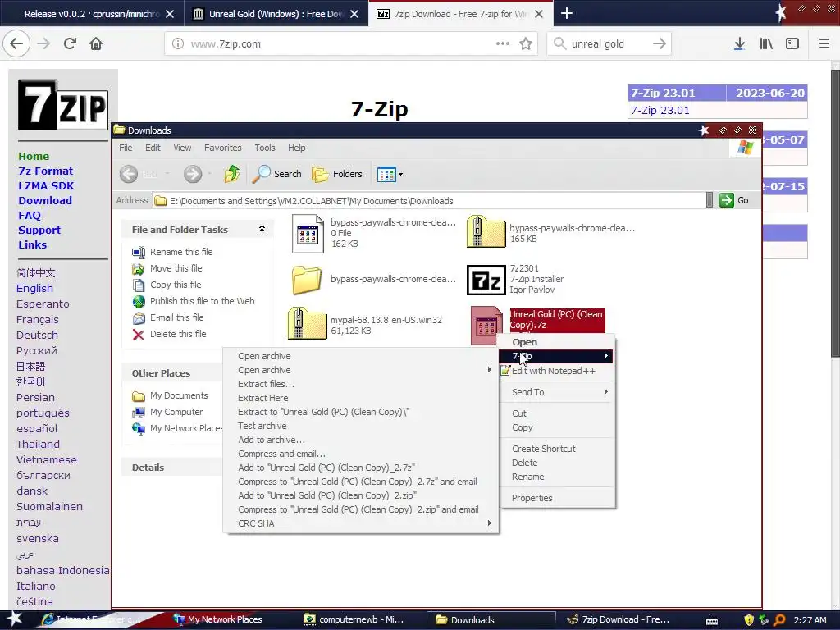Click Delete this file task
The height and width of the screenshot is (630, 840).
(178, 334)
